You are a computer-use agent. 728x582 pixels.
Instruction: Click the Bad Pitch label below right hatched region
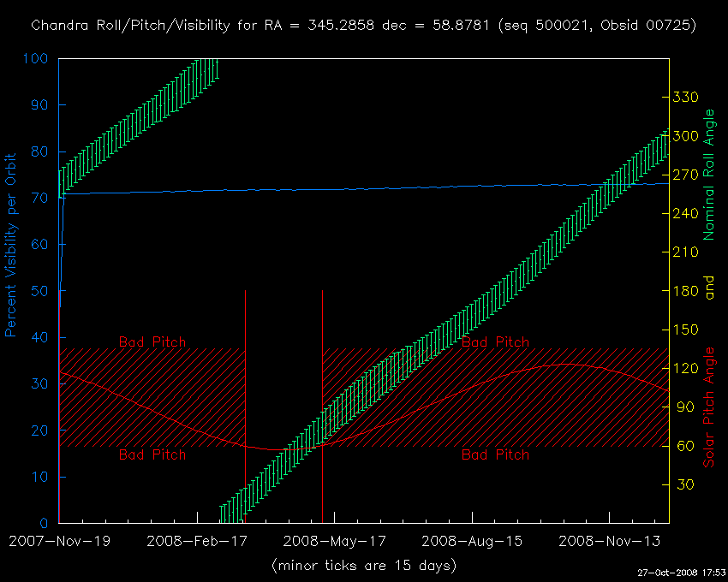(495, 454)
